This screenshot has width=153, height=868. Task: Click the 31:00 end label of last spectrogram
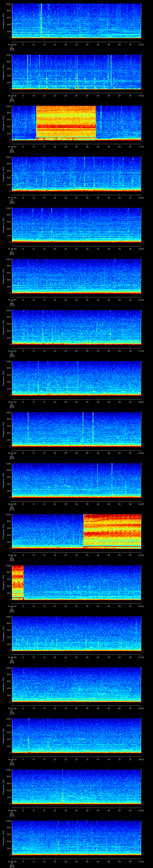[x=141, y=861]
